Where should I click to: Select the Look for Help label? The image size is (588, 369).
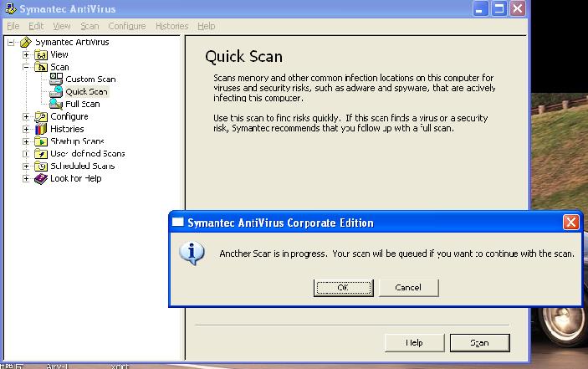coord(76,178)
